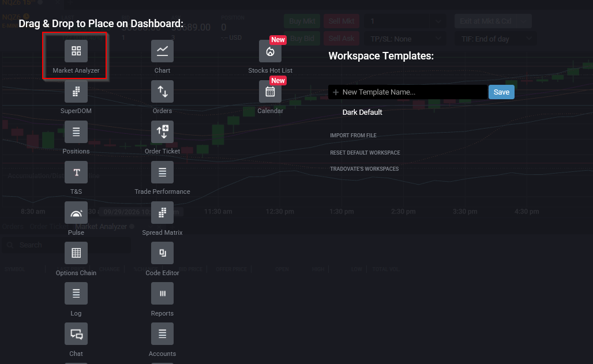
Task: Open the TIF: End of day dropdown
Action: 496,39
